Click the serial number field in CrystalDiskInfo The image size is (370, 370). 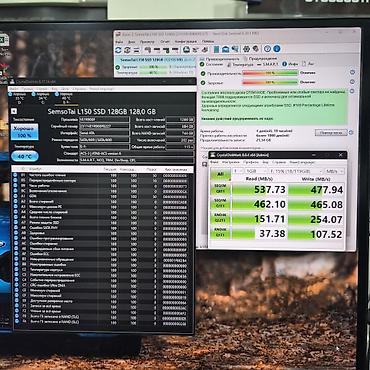[104, 126]
